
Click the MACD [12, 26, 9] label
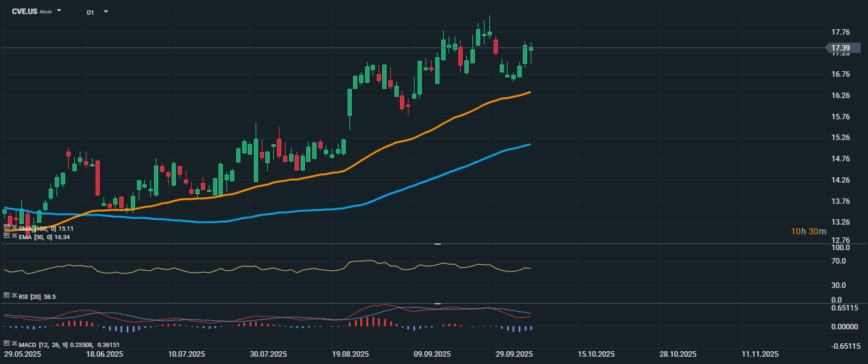[43, 344]
